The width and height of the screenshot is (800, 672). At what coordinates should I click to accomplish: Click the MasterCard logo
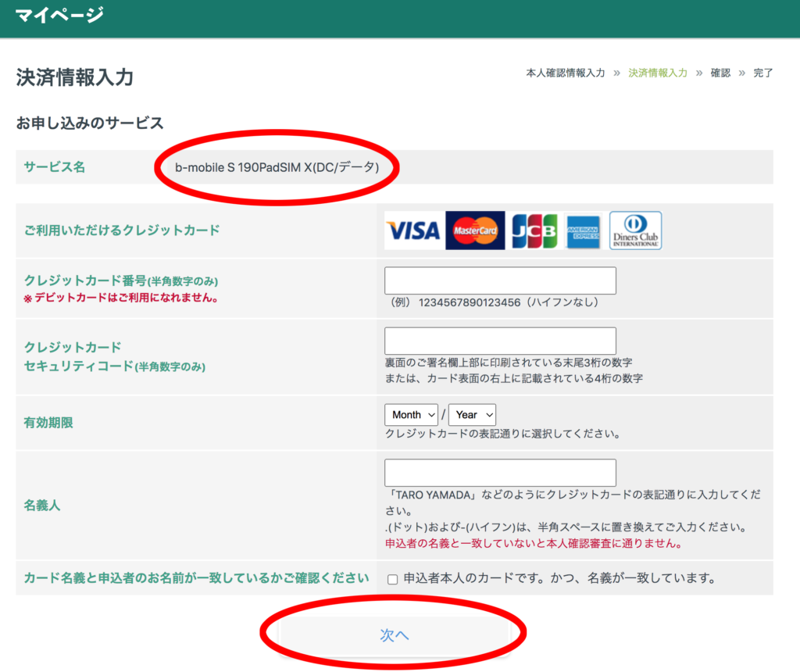[x=475, y=231]
